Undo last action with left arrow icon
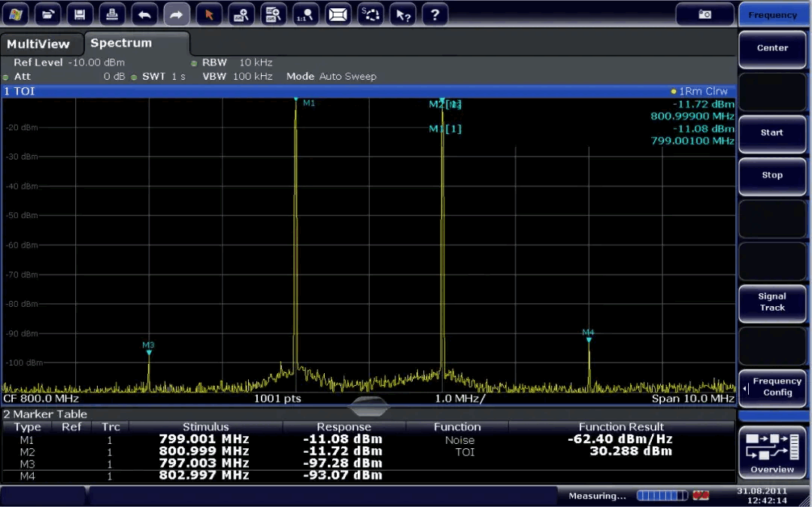Screen dimensions: 812x507 (144, 14)
